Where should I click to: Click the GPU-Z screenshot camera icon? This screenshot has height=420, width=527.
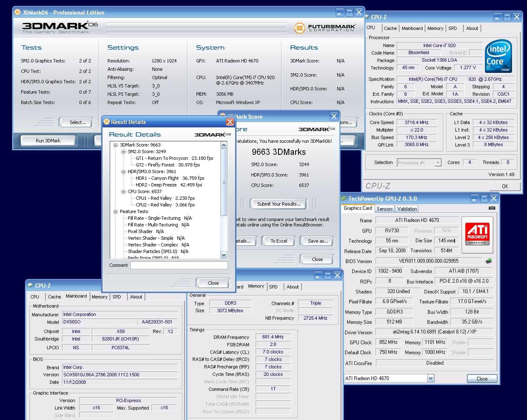point(492,208)
